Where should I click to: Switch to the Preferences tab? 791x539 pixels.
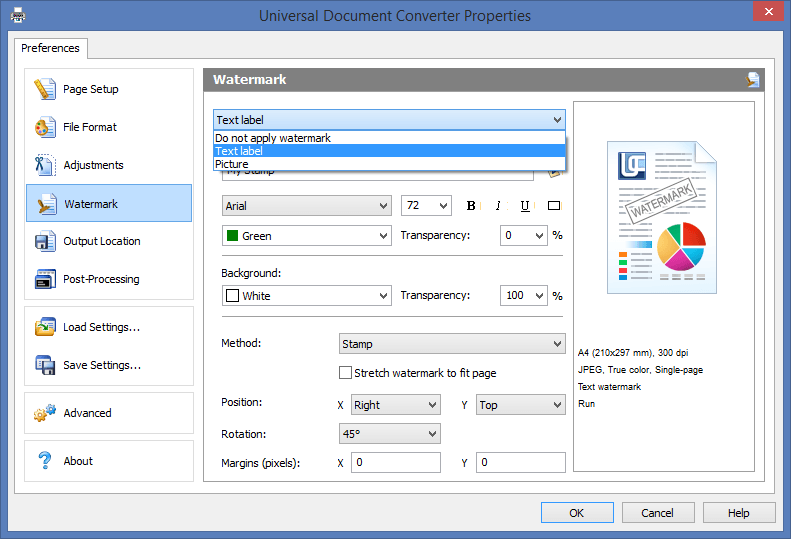tap(50, 48)
